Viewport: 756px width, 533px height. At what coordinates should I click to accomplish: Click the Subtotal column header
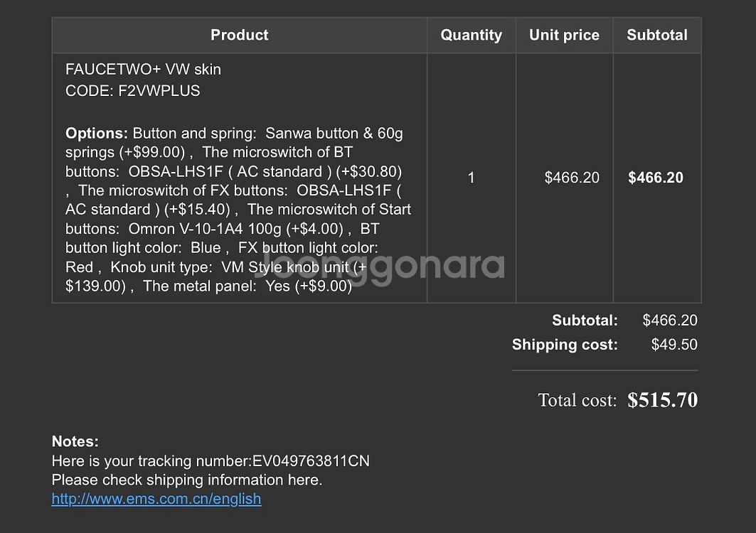pyautogui.click(x=657, y=36)
